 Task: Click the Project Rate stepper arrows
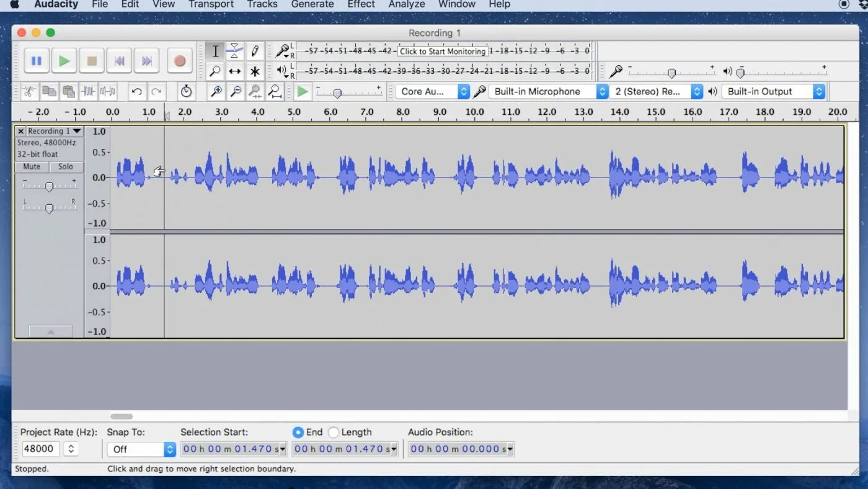(71, 449)
